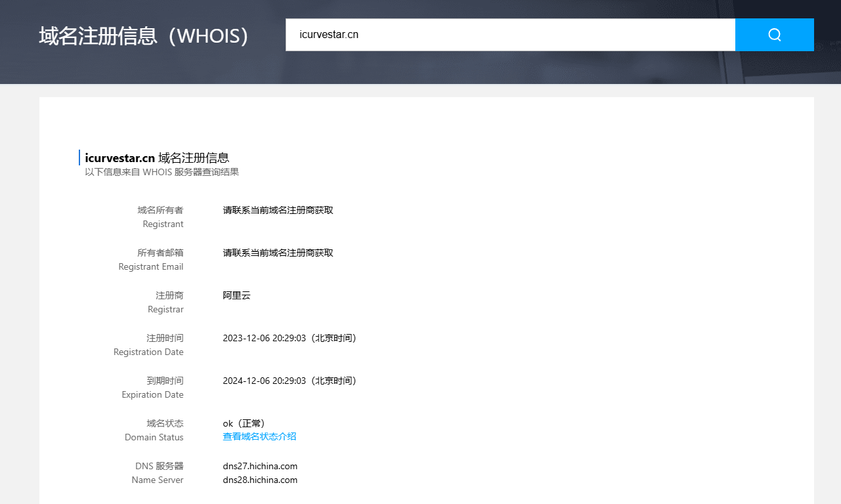Click the 到期时间 Expiration Date label

tap(154, 387)
